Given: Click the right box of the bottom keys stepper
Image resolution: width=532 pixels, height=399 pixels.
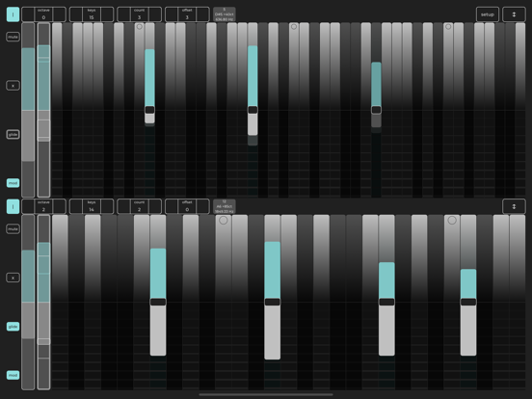Looking at the screenshot, I should click(x=107, y=206).
